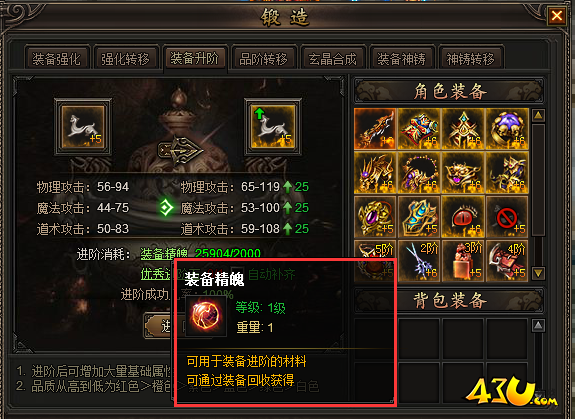Click the partly hidden 进阶 button
This screenshot has width=575, height=419.
click(158, 326)
